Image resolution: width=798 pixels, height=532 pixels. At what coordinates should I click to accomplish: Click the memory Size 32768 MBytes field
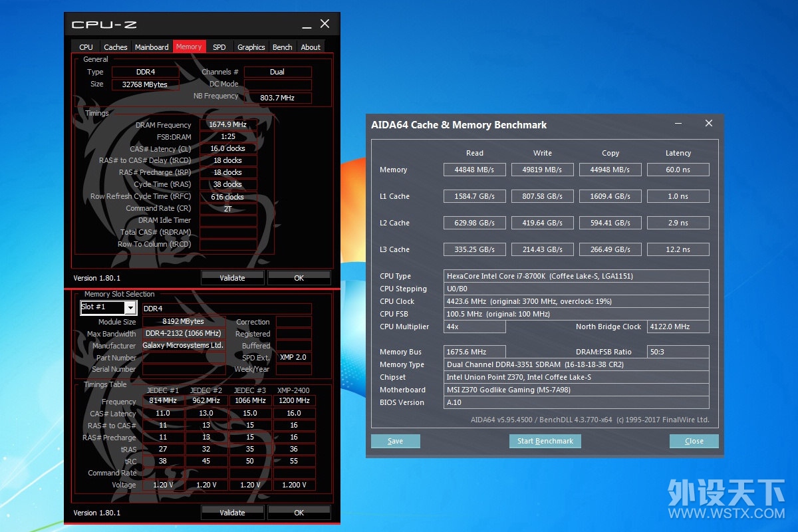(x=145, y=84)
